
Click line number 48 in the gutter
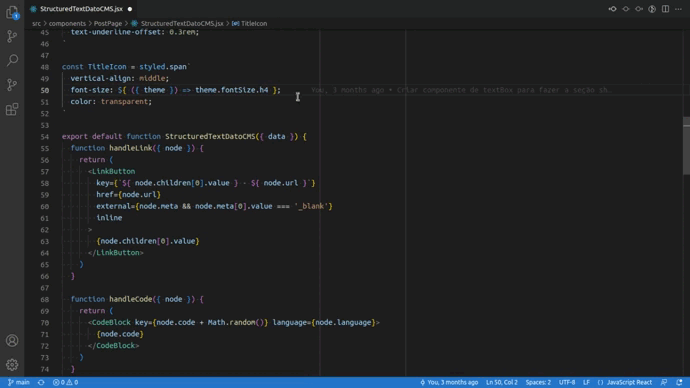pyautogui.click(x=44, y=67)
